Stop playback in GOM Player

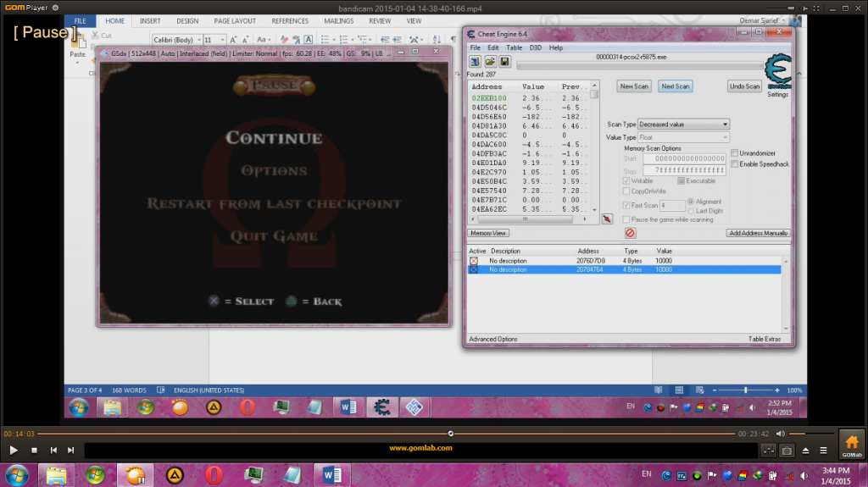(x=34, y=451)
